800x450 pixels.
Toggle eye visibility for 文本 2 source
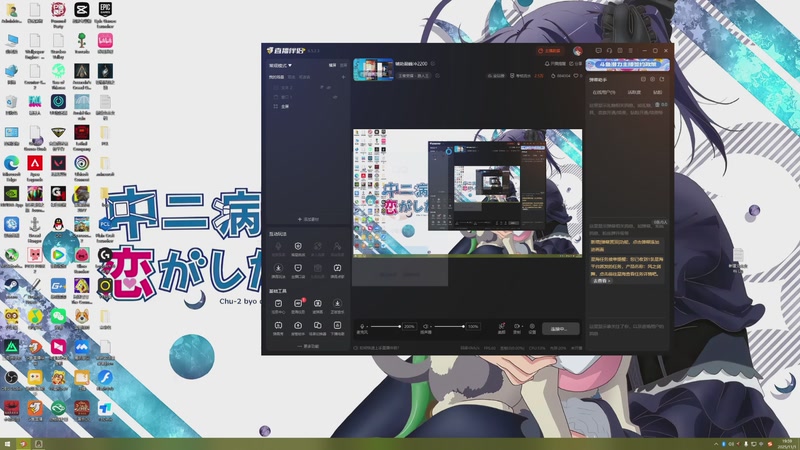[329, 88]
